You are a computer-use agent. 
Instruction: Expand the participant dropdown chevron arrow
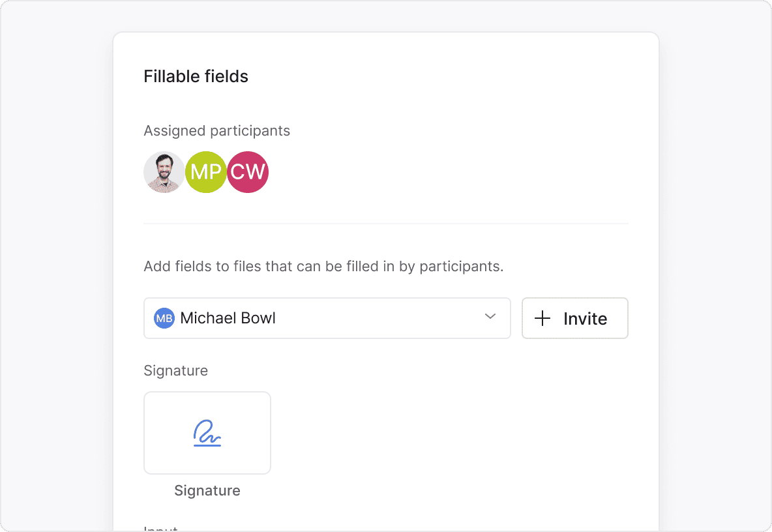point(490,317)
